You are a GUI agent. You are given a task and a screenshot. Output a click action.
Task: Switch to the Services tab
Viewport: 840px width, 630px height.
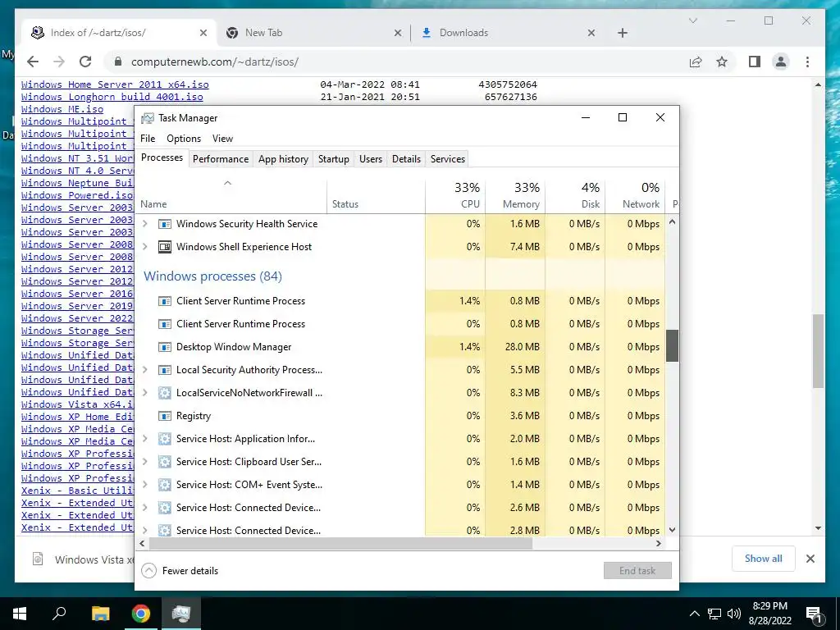tap(448, 159)
